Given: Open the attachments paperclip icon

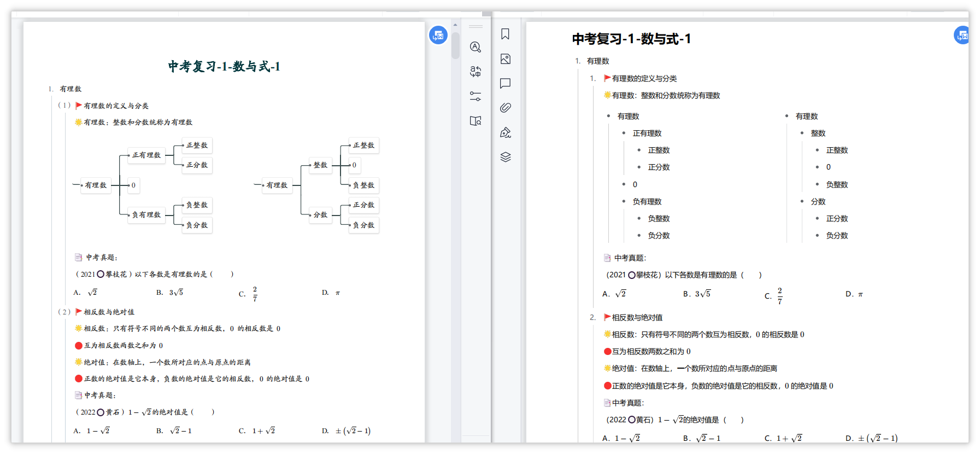Looking at the screenshot, I should (506, 108).
